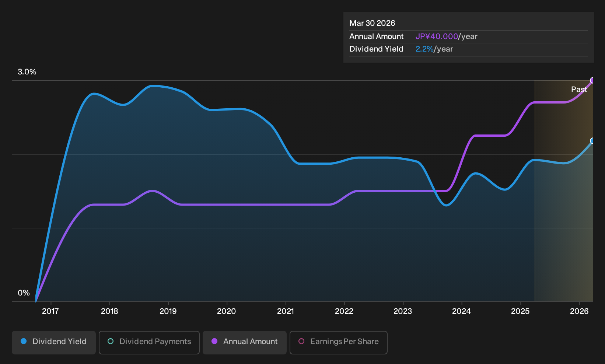Click the JP¥40.000 annual amount value

[437, 36]
